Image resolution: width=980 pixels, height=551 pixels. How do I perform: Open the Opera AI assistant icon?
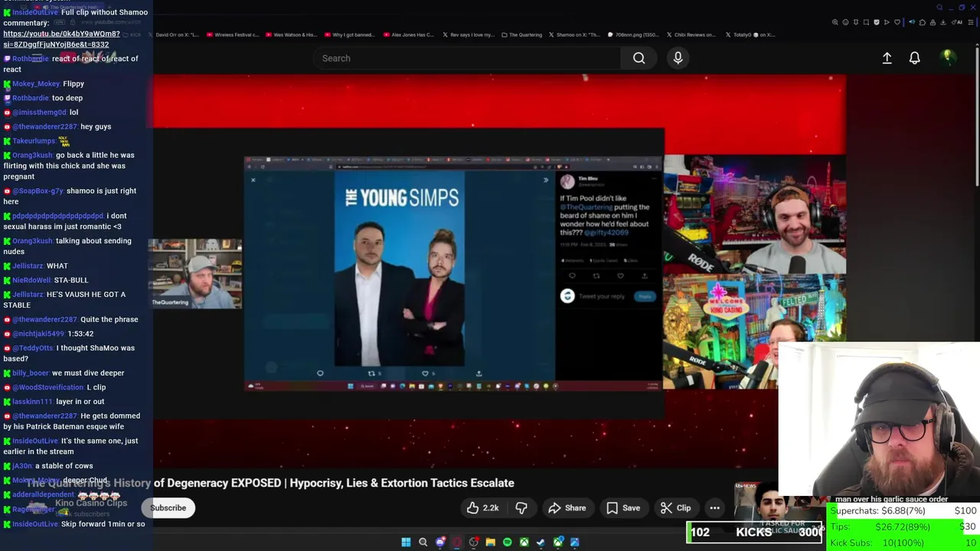click(957, 22)
